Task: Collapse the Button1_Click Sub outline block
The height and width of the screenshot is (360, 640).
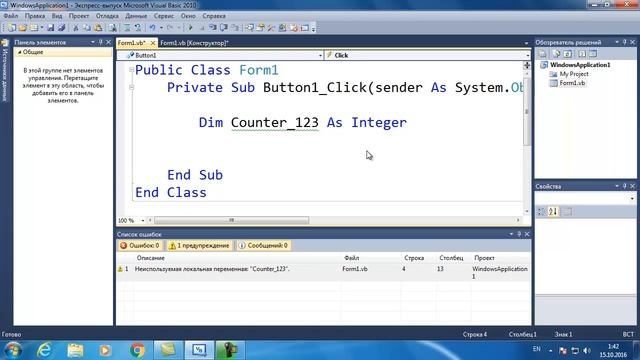Action: click(x=131, y=87)
